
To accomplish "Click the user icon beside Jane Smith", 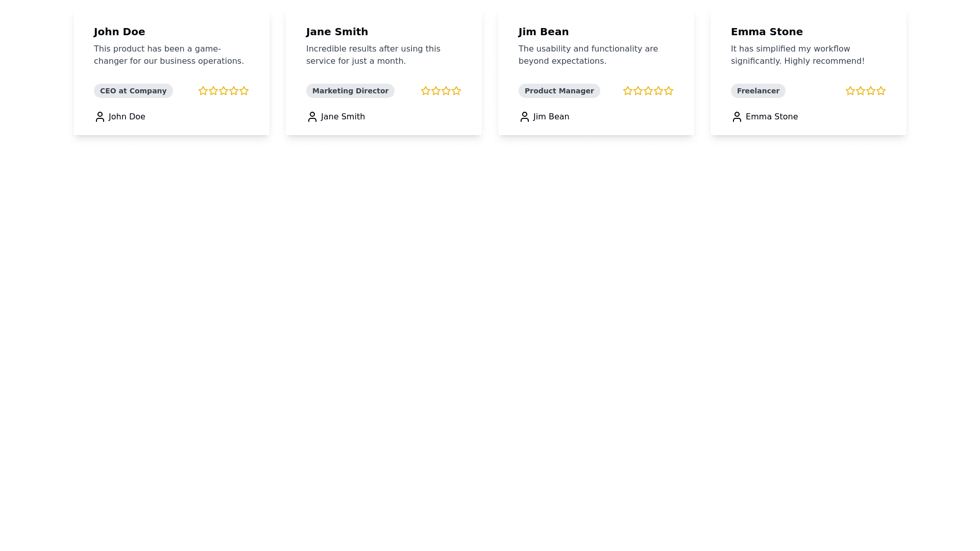I will click(312, 117).
